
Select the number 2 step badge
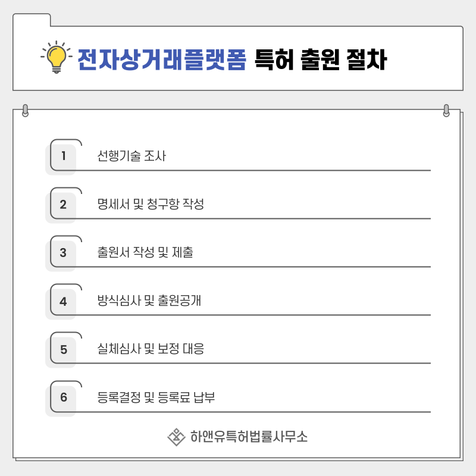63,204
